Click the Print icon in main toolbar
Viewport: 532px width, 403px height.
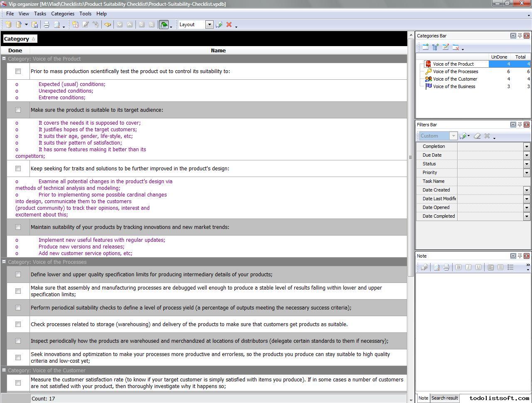[x=47, y=25]
